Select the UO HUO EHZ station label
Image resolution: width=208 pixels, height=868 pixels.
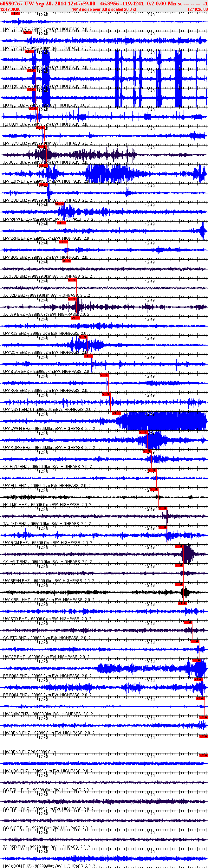coord(16,68)
